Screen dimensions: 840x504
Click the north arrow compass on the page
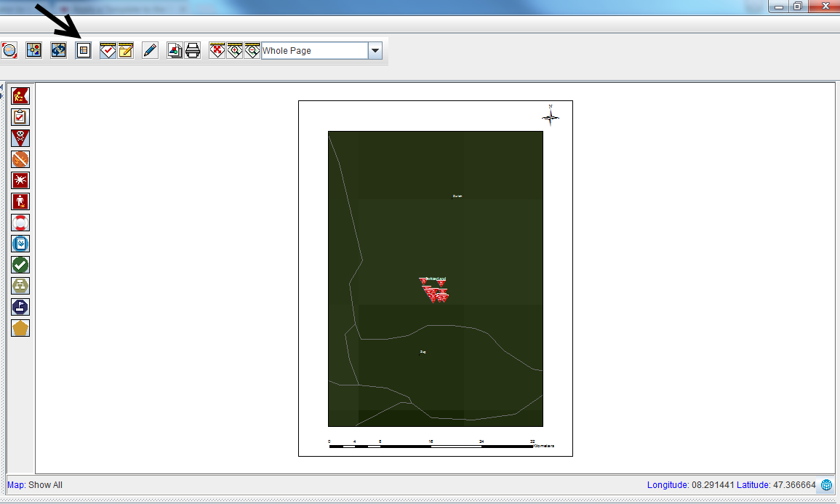[551, 116]
